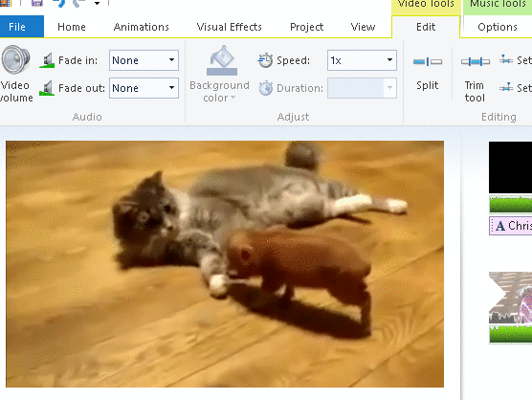Switch to the Project tab

(x=307, y=27)
